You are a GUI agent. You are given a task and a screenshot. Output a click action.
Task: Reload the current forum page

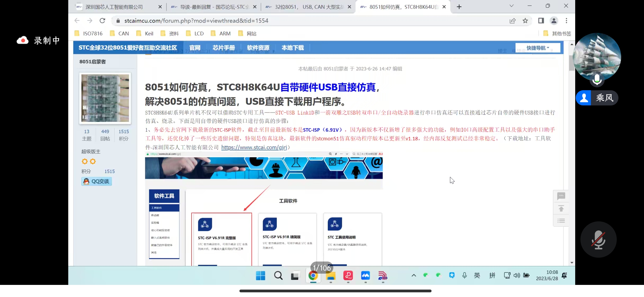click(x=102, y=21)
